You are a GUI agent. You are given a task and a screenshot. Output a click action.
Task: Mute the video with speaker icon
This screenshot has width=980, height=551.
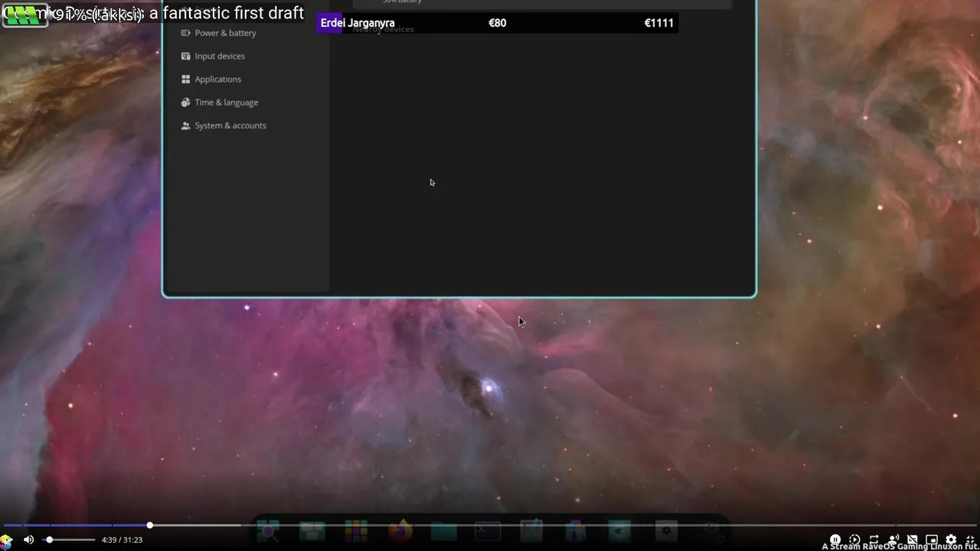(28, 540)
